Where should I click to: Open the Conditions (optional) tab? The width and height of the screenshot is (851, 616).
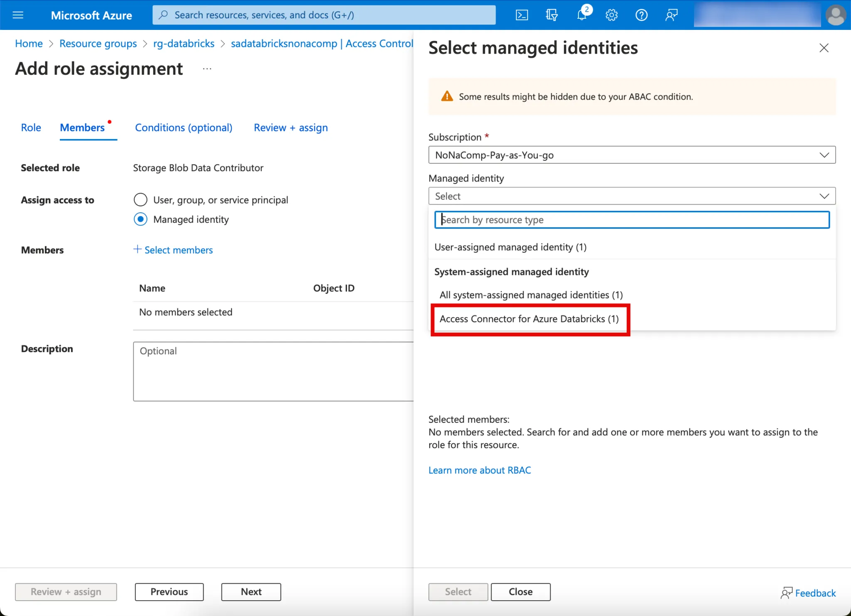coord(183,128)
